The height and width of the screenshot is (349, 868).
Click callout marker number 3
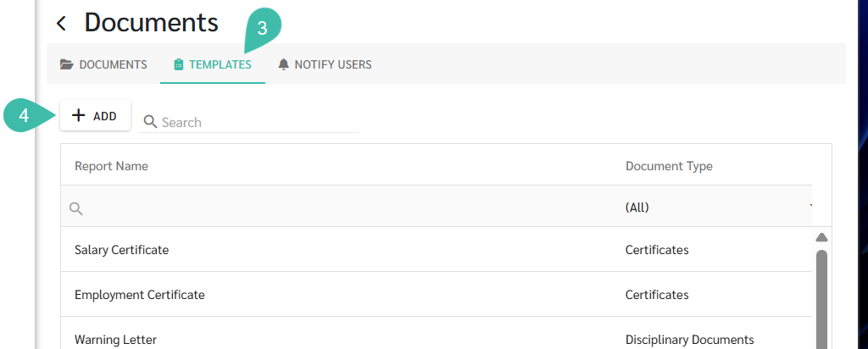(262, 30)
